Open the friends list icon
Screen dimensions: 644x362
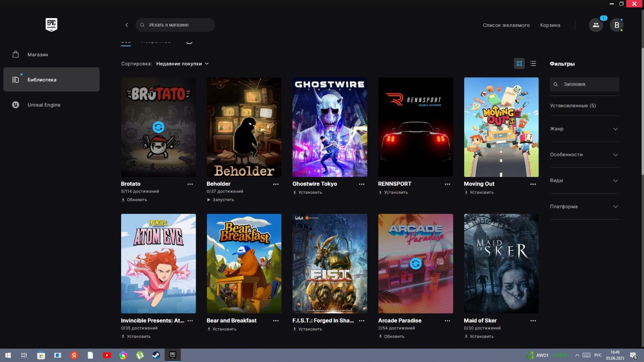[596, 25]
